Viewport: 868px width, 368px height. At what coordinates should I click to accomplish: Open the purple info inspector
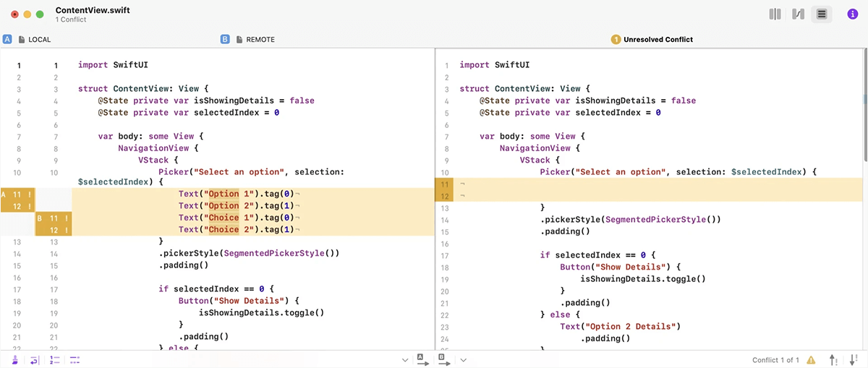pos(852,14)
